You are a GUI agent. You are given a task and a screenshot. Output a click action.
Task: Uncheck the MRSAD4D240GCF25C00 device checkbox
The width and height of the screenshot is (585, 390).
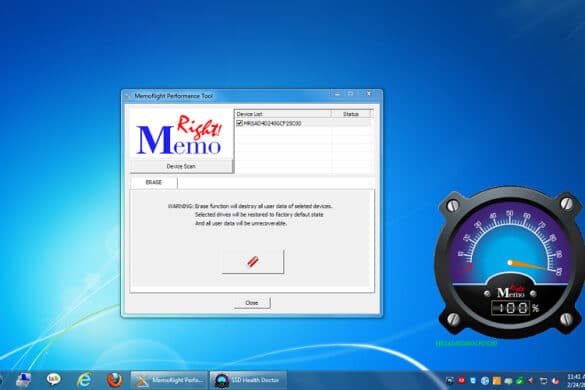240,123
